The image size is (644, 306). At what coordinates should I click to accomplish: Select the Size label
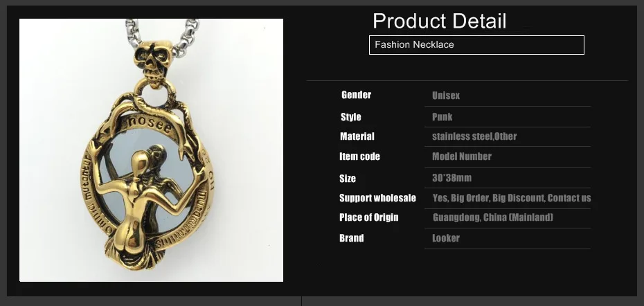click(x=348, y=179)
